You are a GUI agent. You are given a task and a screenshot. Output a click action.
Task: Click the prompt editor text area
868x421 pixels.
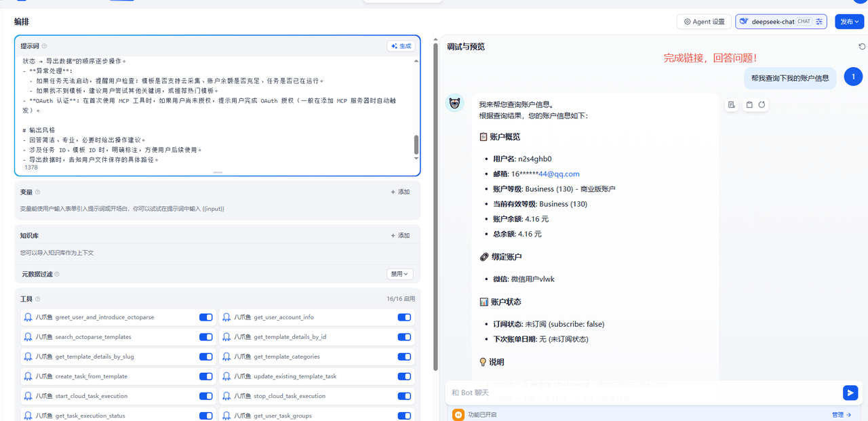[x=216, y=108]
